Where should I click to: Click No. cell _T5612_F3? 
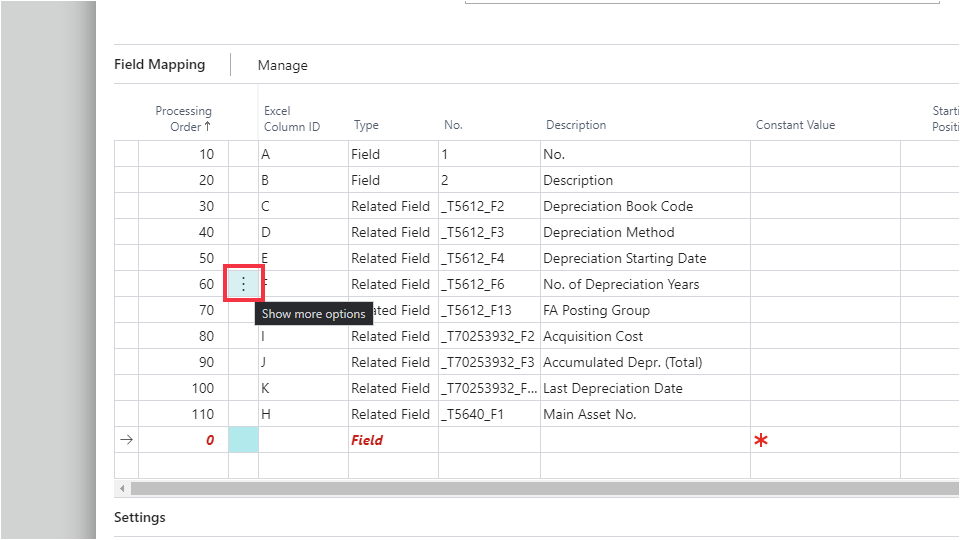tap(490, 232)
